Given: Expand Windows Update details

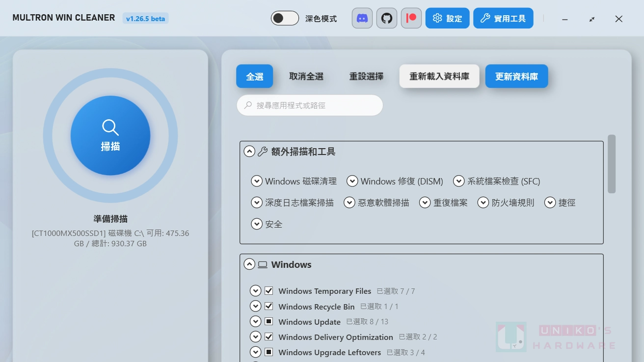Looking at the screenshot, I should point(255,322).
